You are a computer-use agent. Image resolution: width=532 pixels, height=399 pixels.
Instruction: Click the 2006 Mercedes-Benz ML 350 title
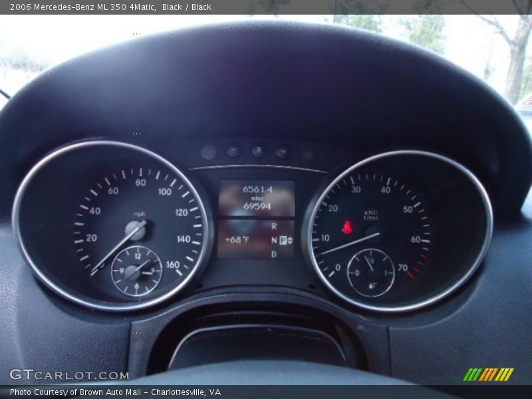[83, 7]
